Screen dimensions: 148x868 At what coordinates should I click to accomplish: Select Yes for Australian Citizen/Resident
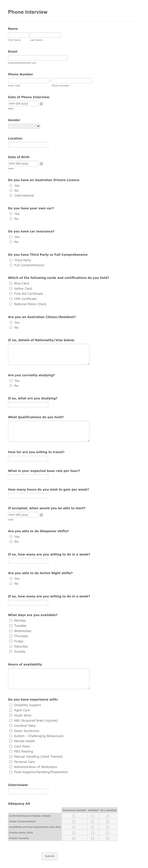pyautogui.click(x=11, y=322)
